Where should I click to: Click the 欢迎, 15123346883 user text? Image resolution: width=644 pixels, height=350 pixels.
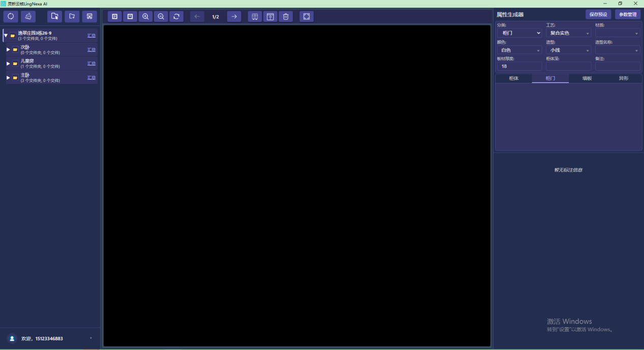point(42,339)
